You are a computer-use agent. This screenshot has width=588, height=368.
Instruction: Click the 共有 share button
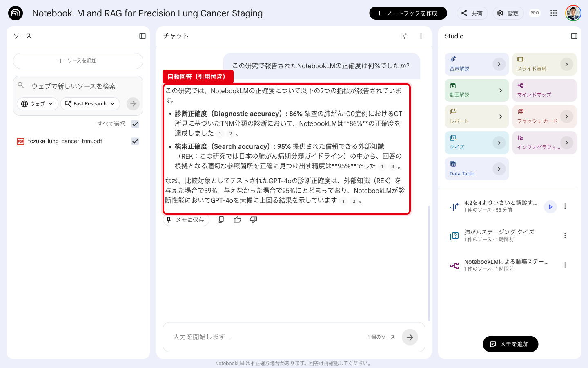tap(472, 13)
